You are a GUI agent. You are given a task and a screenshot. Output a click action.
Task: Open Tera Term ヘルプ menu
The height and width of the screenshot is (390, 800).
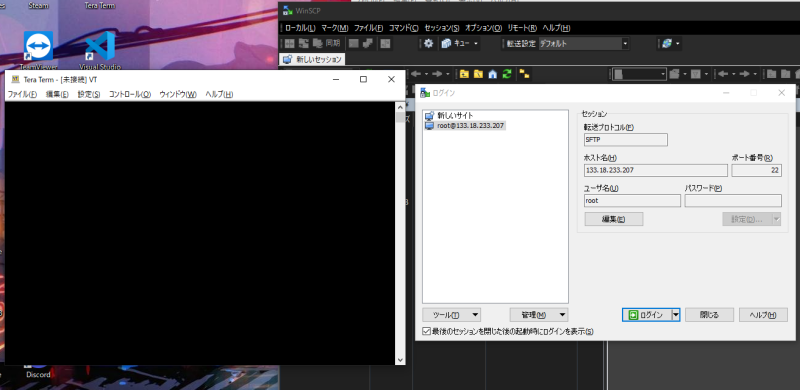coord(219,94)
